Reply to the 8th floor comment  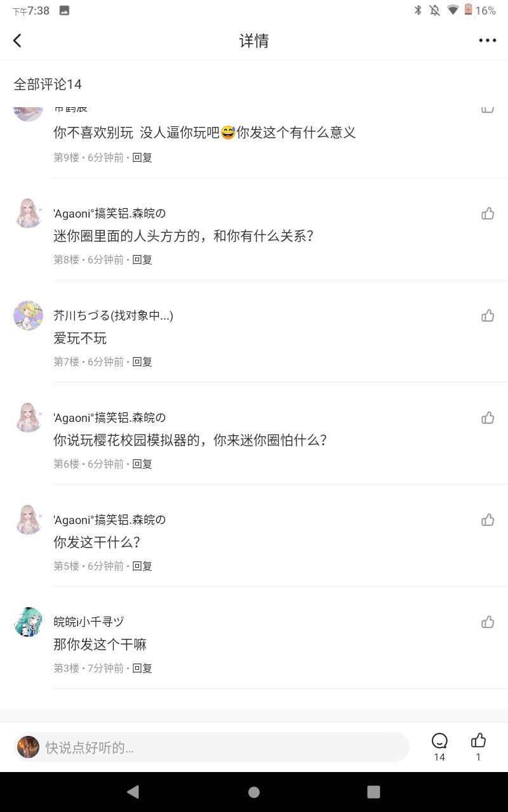tap(142, 259)
